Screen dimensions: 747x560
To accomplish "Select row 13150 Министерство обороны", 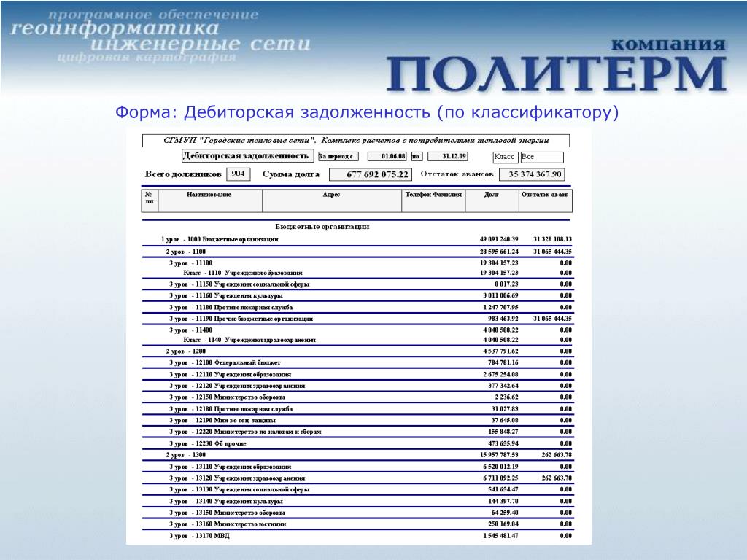I will 357,513.
